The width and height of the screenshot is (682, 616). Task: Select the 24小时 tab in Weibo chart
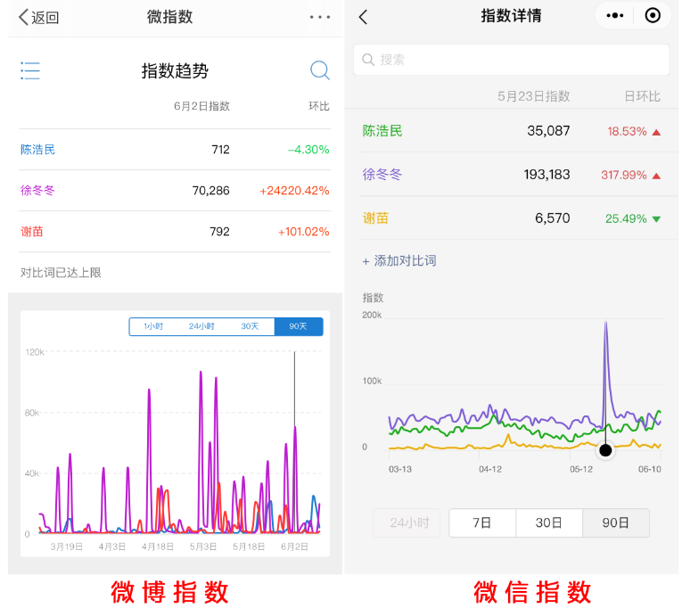pos(201,326)
